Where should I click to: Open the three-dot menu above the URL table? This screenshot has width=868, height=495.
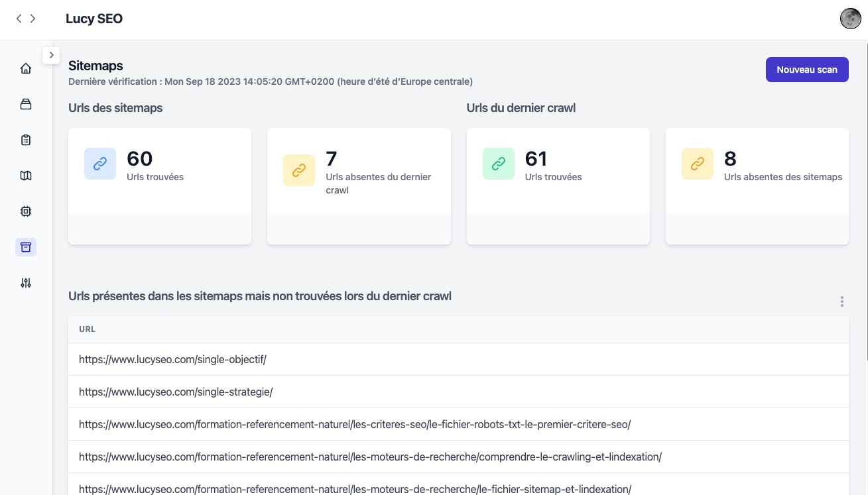click(x=842, y=302)
